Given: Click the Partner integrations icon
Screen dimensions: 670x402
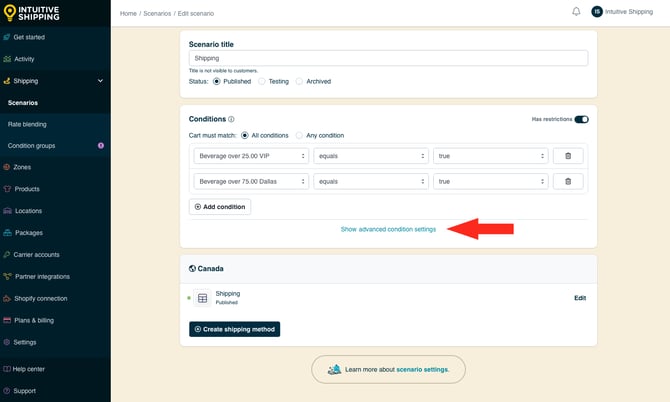Looking at the screenshot, I should coord(7,276).
